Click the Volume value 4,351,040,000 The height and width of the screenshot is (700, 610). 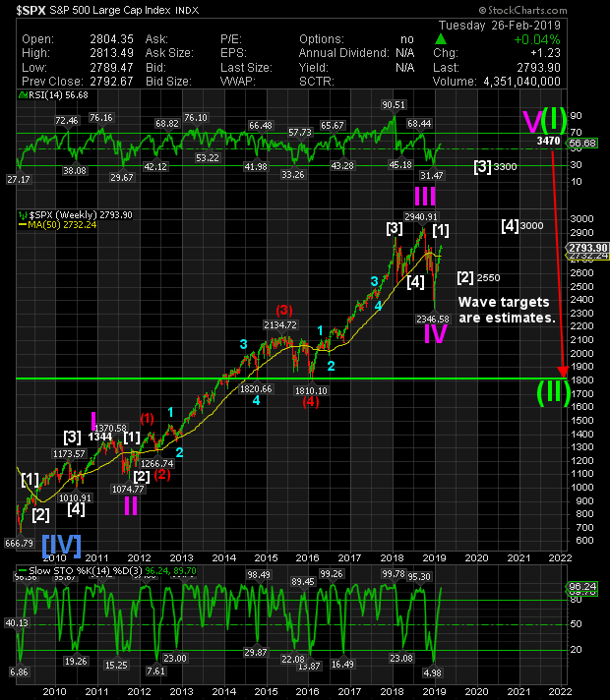click(x=521, y=82)
